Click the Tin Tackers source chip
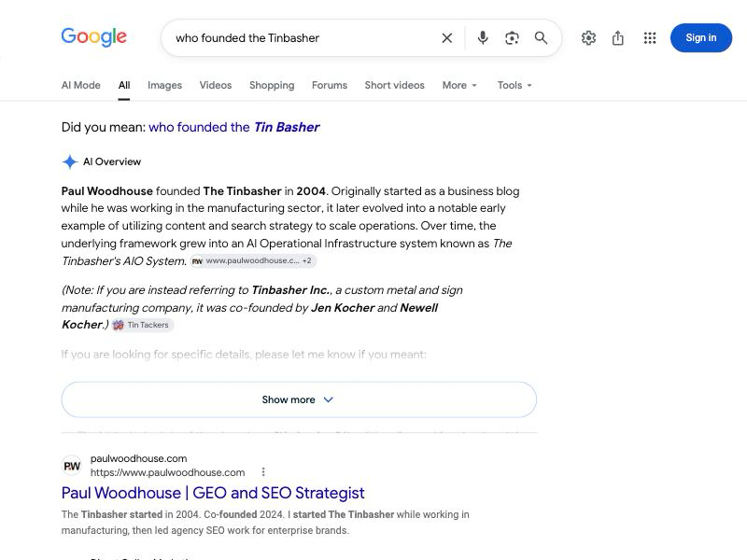Viewport: 747px width, 560px height. [143, 325]
